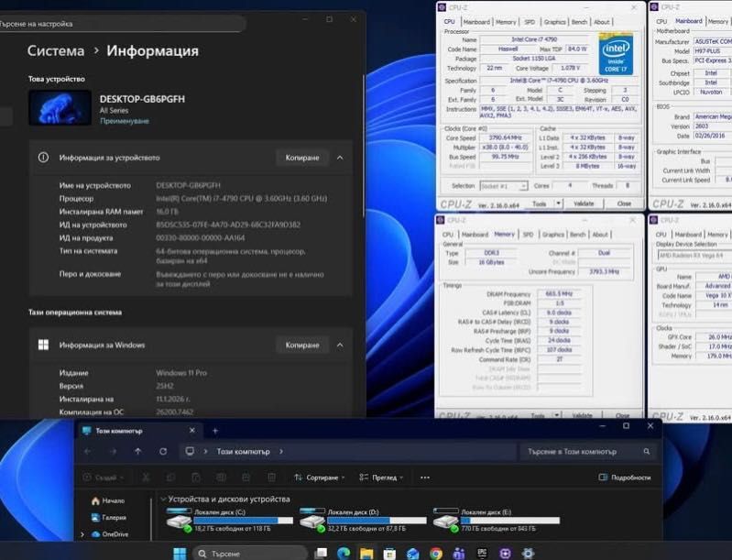732x560 pixels.
Task: Click the File Explorer forward arrow
Action: point(113,452)
